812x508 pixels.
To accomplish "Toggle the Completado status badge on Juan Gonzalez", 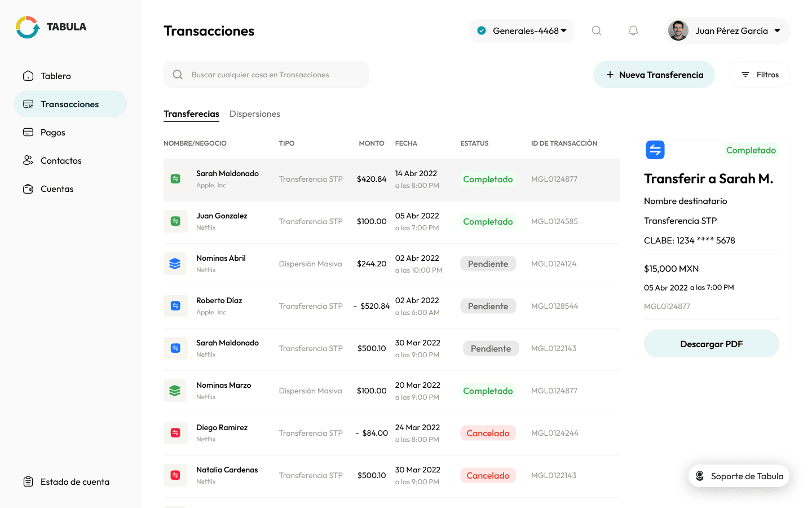I will (488, 221).
